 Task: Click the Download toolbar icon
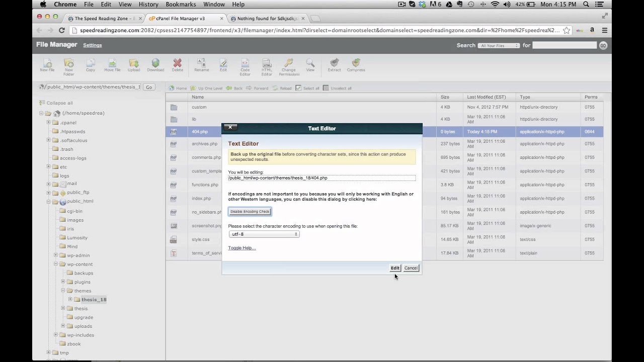[155, 65]
